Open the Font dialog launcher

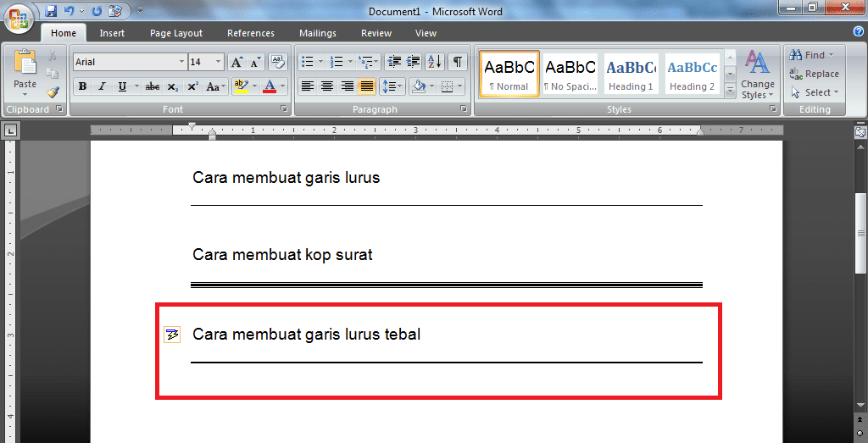284,109
